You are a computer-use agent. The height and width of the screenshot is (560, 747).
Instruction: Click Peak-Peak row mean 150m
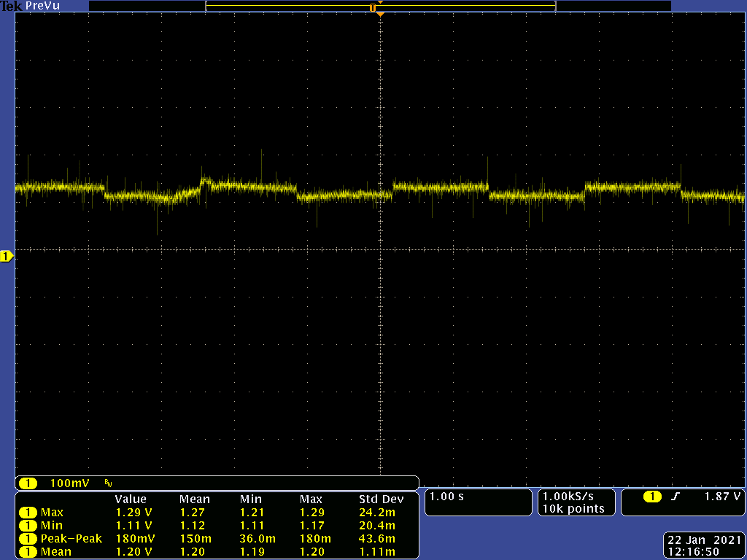pyautogui.click(x=196, y=539)
